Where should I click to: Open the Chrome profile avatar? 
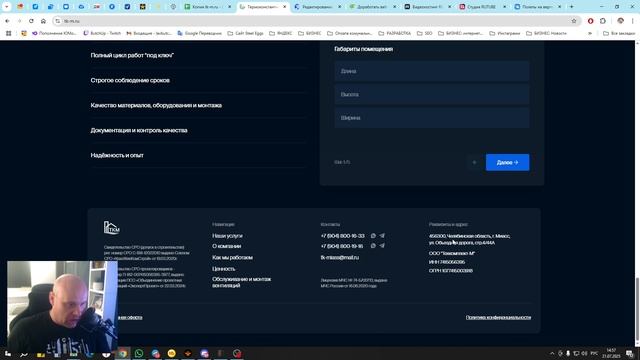click(x=620, y=21)
